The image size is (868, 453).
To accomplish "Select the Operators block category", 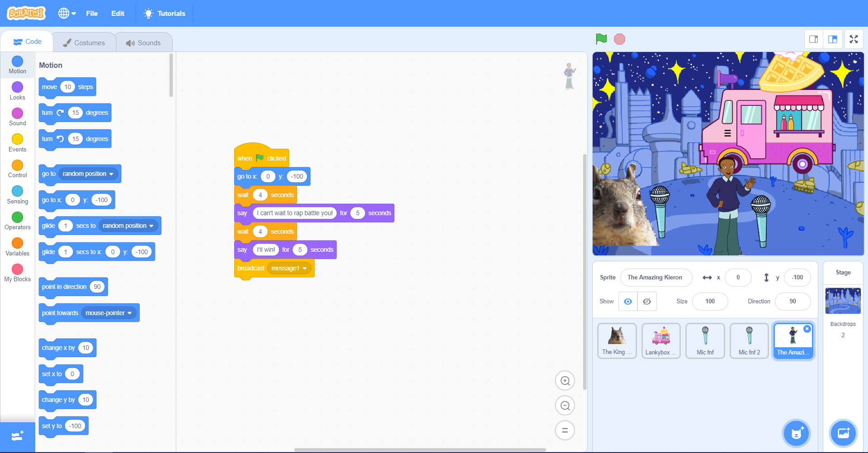I will click(x=18, y=221).
